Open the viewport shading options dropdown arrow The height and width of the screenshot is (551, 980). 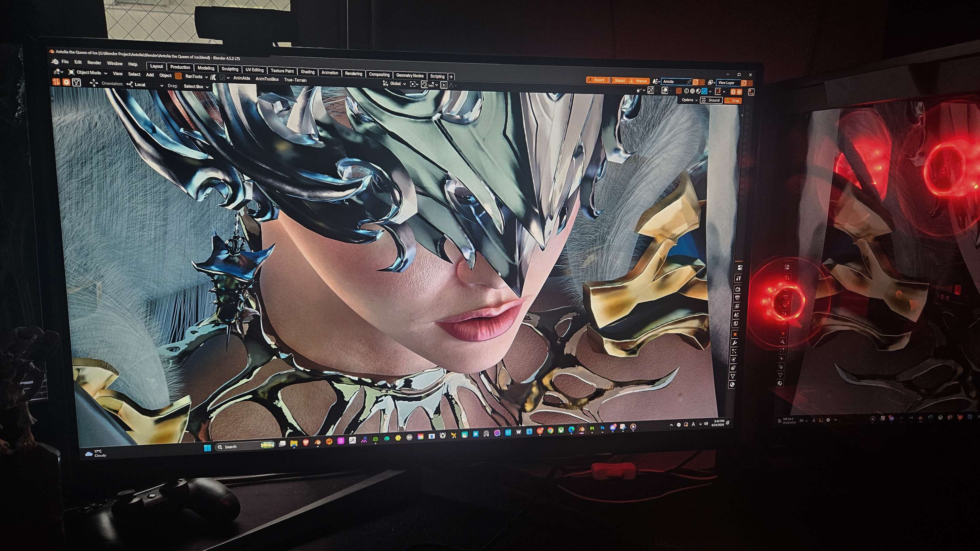pos(710,91)
